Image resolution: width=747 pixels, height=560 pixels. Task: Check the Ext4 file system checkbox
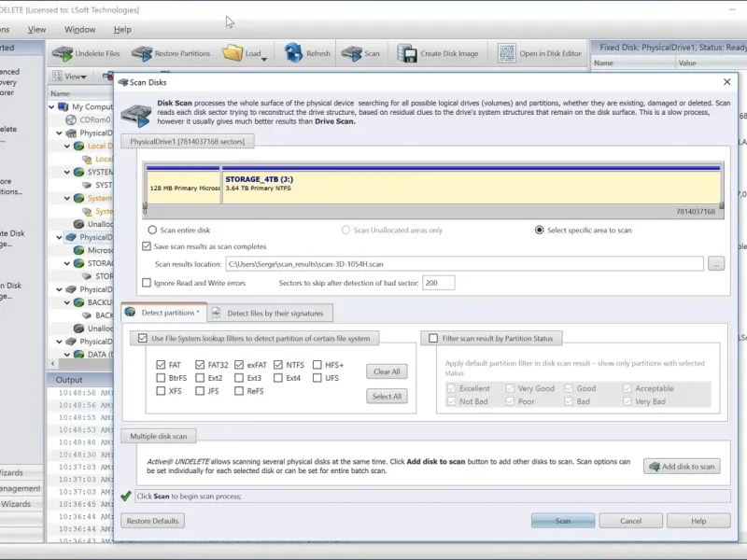tap(278, 378)
